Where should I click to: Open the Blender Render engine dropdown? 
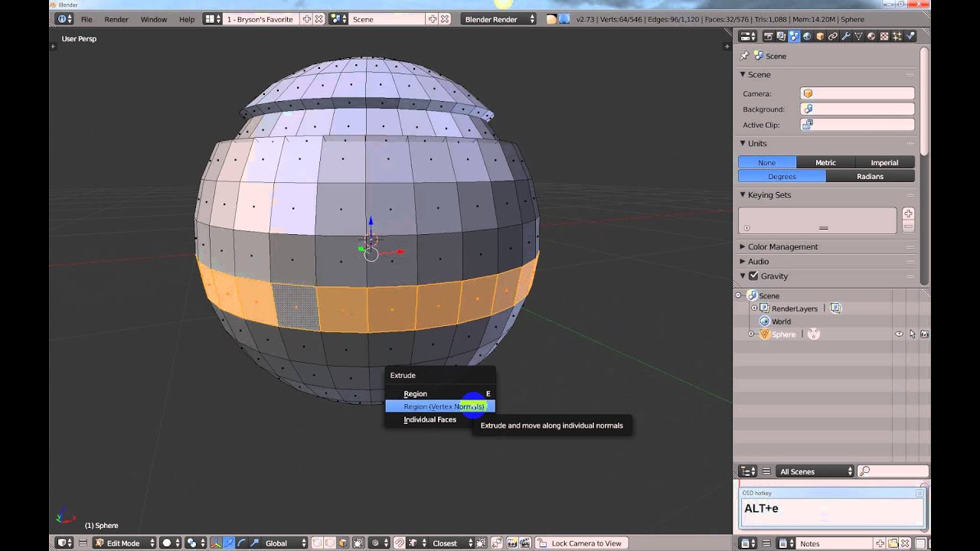pyautogui.click(x=498, y=19)
